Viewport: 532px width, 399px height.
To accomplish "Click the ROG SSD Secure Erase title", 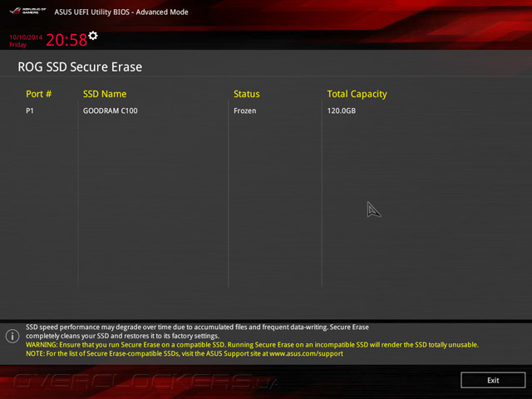I will pyautogui.click(x=80, y=66).
